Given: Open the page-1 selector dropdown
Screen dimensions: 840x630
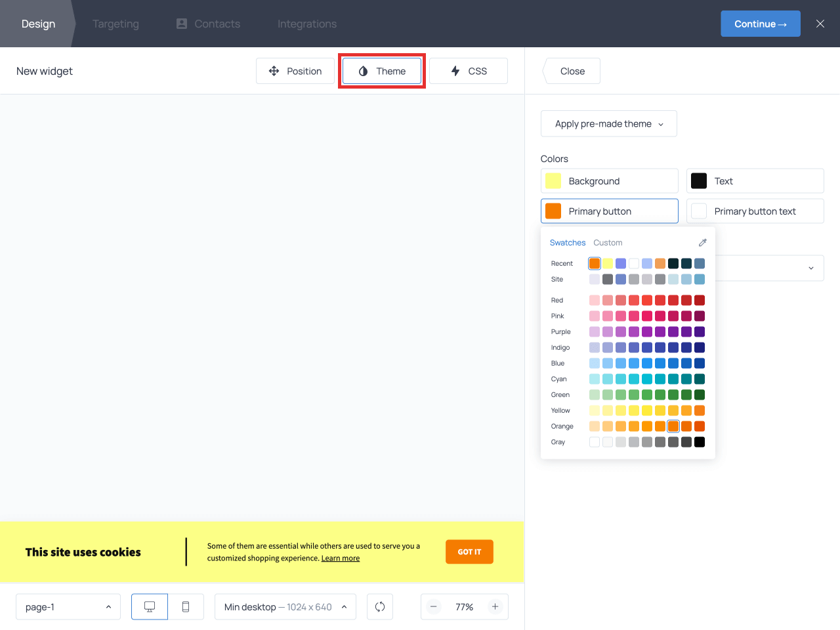Looking at the screenshot, I should (x=68, y=607).
